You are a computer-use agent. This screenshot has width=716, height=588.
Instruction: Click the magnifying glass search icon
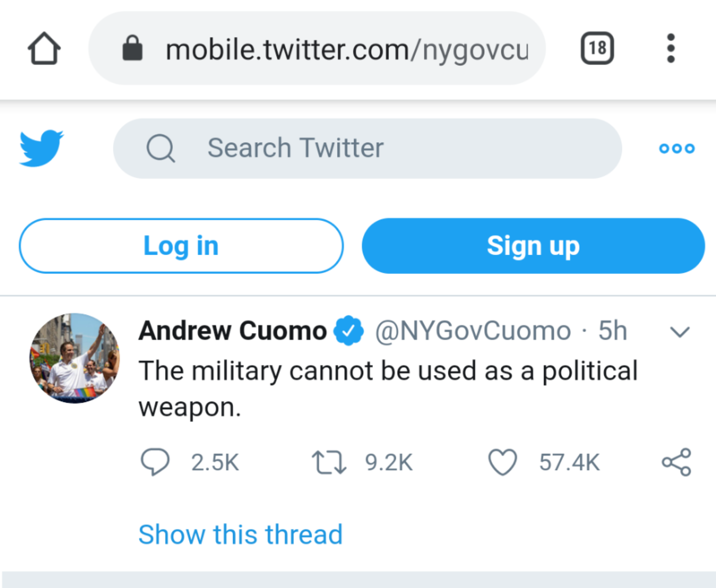[160, 148]
